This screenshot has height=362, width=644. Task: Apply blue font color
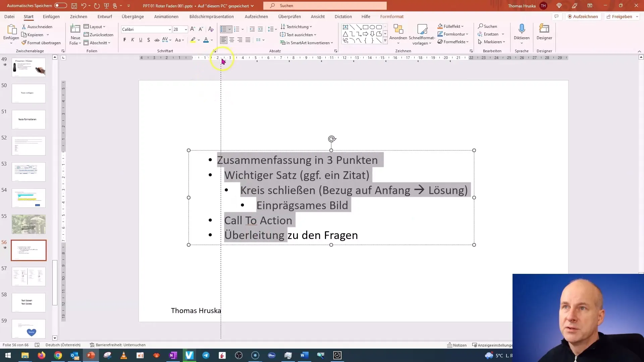tap(206, 40)
